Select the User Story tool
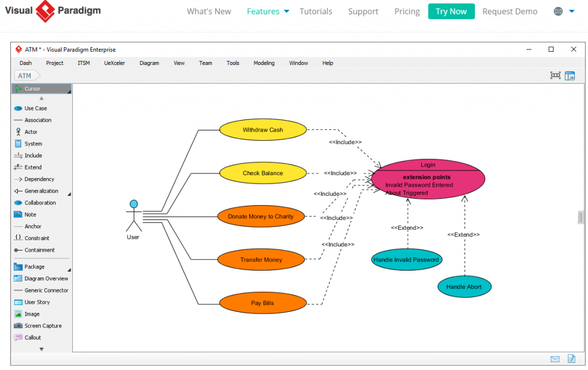 click(x=32, y=302)
